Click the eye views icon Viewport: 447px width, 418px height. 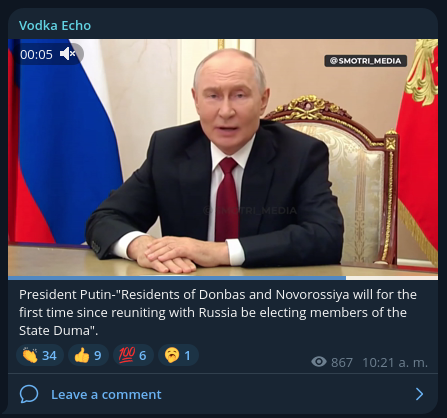(319, 362)
